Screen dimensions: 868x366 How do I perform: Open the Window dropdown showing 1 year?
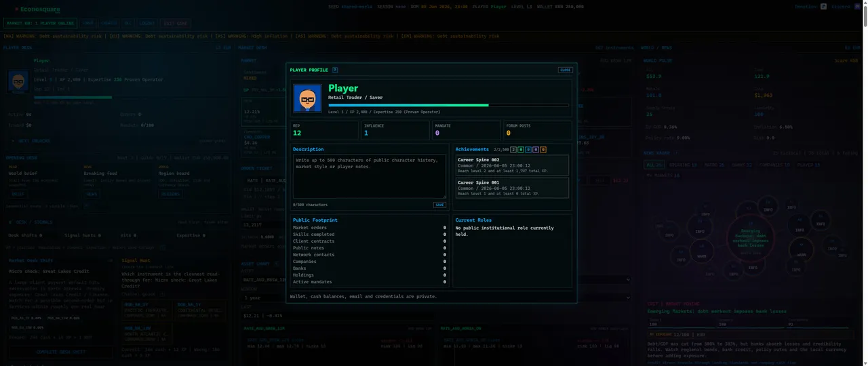[437, 298]
